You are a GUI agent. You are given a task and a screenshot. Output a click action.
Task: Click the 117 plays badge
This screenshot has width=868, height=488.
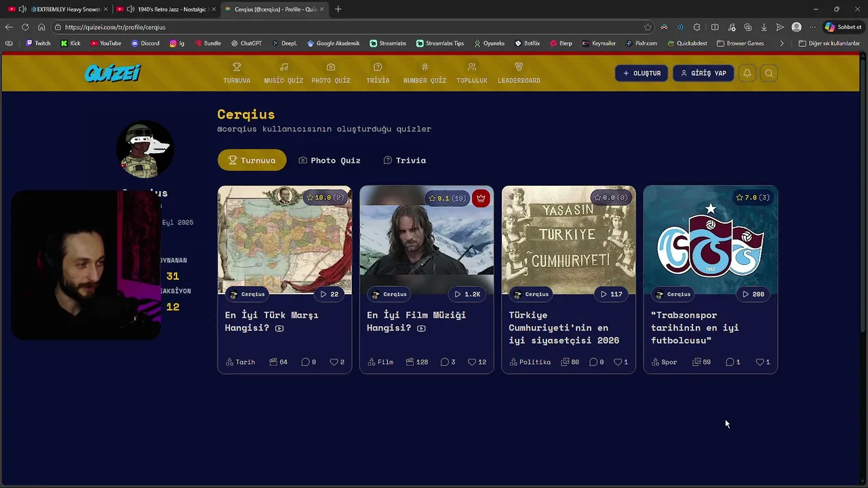point(611,294)
